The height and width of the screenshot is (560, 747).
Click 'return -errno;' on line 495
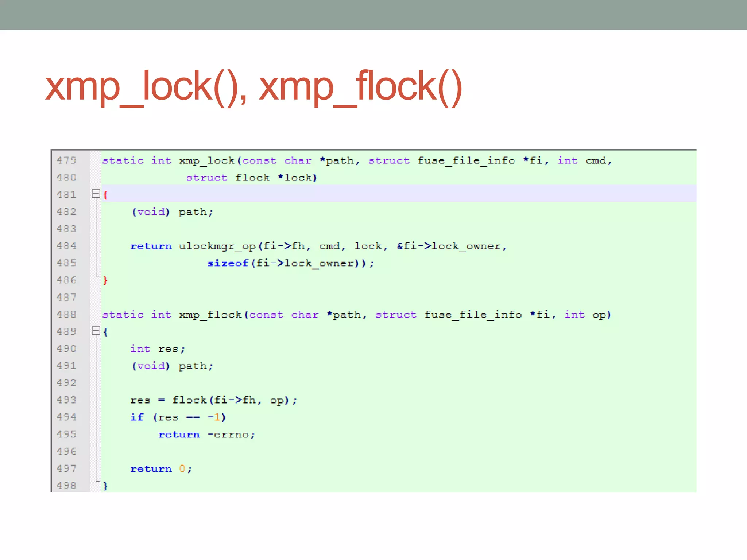[206, 435]
